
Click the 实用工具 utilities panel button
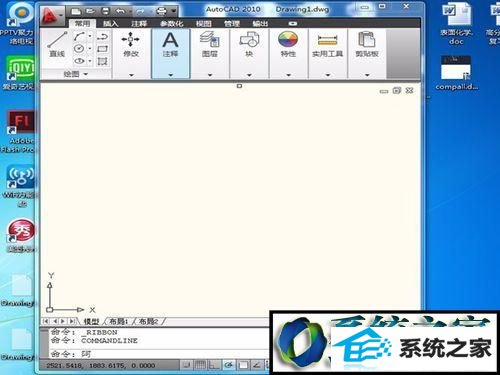[328, 45]
